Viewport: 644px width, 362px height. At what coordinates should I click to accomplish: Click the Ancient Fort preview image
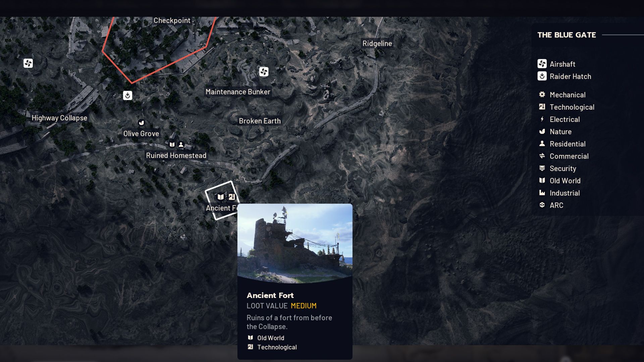(295, 243)
